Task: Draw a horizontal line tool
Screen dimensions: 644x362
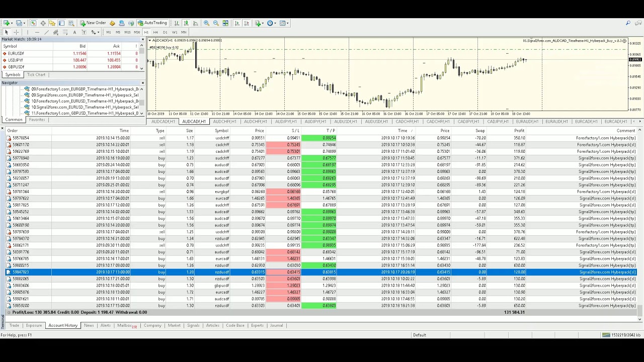Action: (x=37, y=32)
